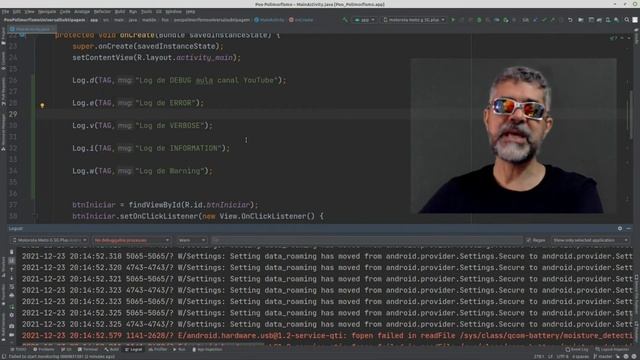The height and width of the screenshot is (360, 640).
Task: Clear logcat with the trash icon
Action: (x=11, y=252)
